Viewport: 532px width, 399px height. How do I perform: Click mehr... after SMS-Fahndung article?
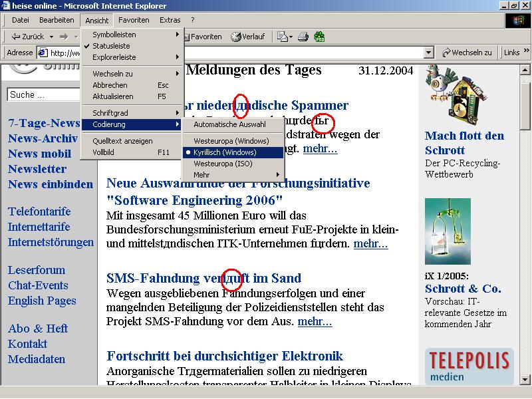(x=315, y=321)
